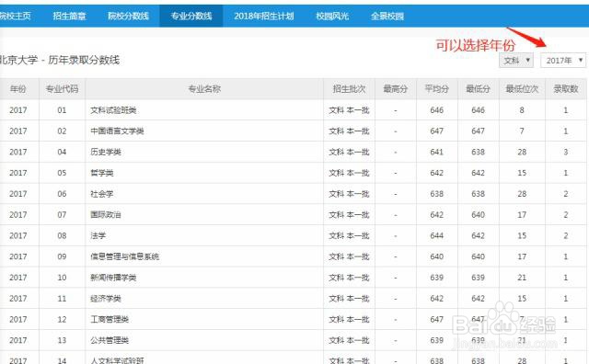
Task: Click 文科 本一批 in the 法学 row
Action: 349,235
